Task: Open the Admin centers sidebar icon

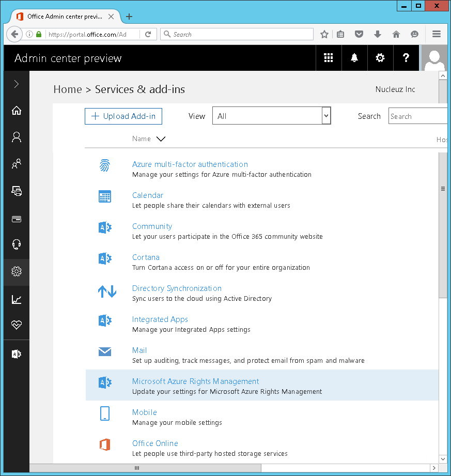Action: 17,354
